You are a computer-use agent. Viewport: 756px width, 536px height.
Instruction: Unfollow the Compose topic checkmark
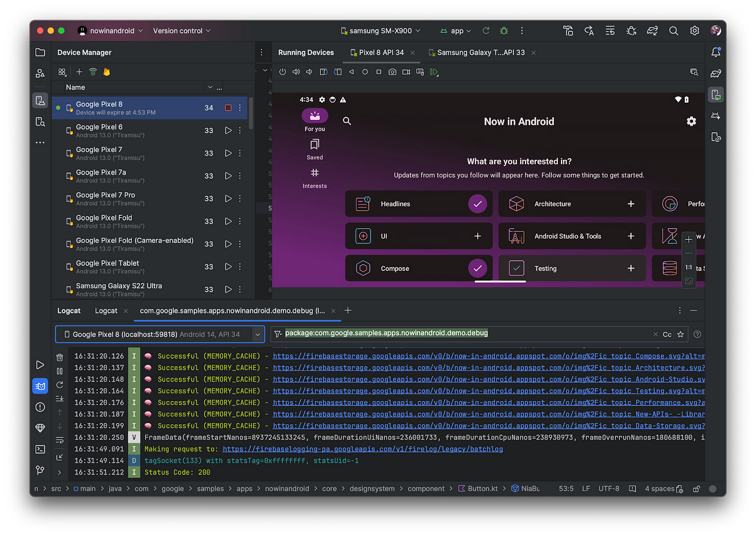[x=477, y=268]
